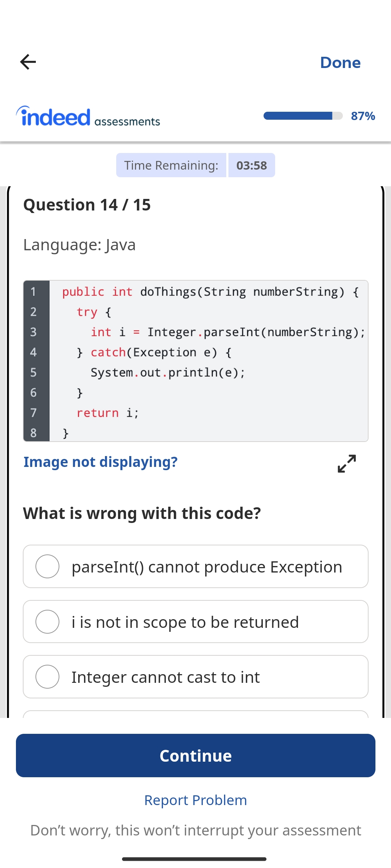391x868 pixels.
Task: Tap the "Time Remaining:" label
Action: pyautogui.click(x=171, y=165)
